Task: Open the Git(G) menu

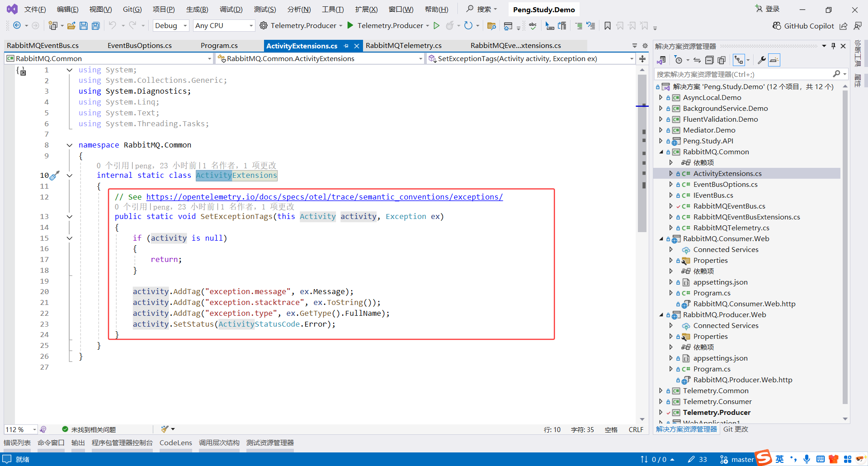Action: (132, 10)
